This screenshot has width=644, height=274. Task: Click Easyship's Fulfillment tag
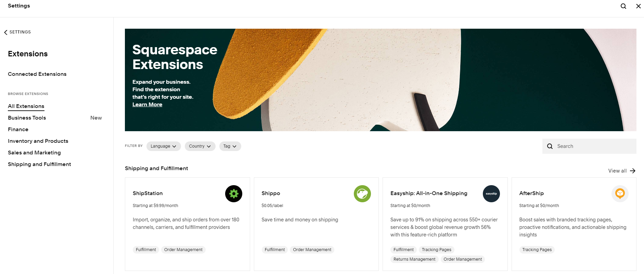click(x=403, y=250)
